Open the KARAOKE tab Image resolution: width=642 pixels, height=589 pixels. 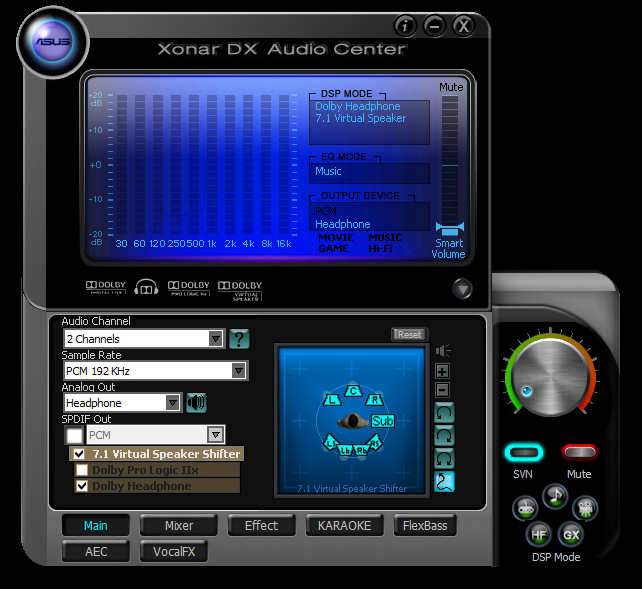(x=344, y=525)
